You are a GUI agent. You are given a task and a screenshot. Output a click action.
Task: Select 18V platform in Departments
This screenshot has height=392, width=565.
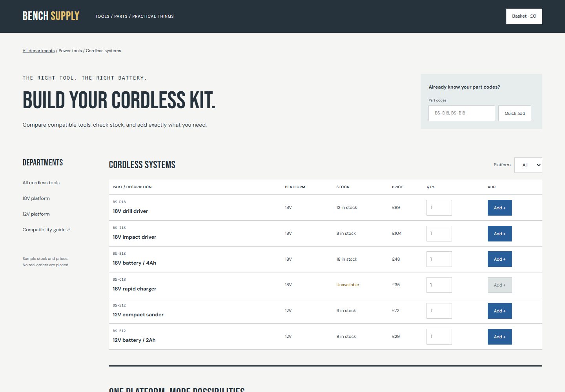click(36, 198)
